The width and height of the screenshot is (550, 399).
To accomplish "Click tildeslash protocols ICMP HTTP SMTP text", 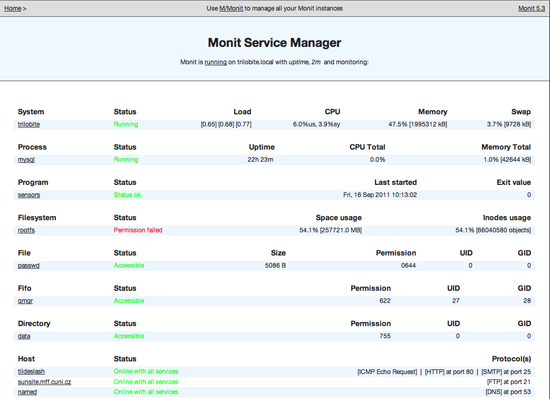I will (x=444, y=372).
